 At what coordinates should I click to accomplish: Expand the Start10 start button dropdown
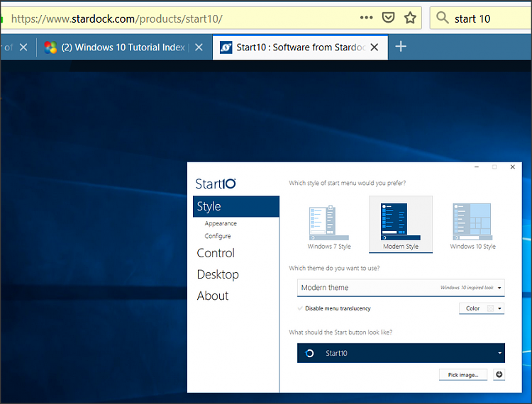pos(401,353)
